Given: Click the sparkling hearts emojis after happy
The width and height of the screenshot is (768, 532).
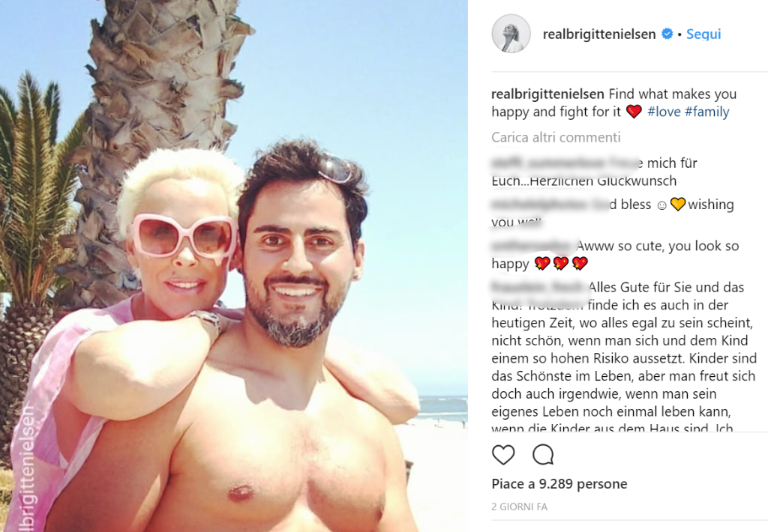Looking at the screenshot, I should tap(561, 263).
